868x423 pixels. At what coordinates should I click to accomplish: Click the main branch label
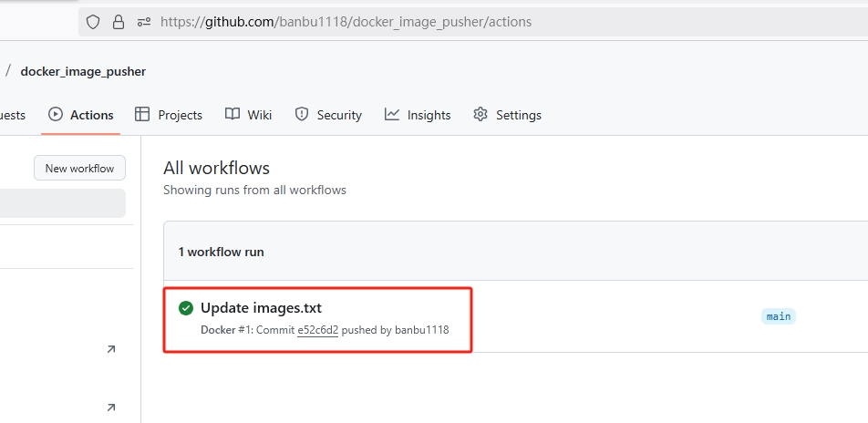[778, 316]
